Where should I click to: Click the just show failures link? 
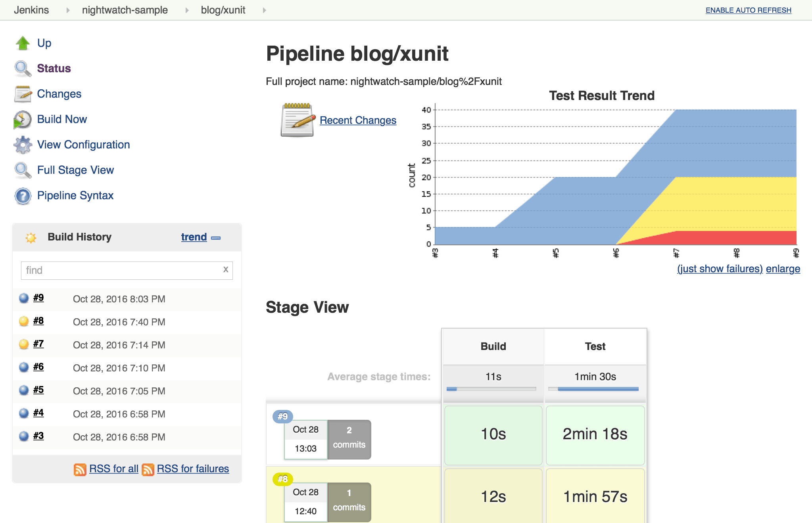[720, 269]
